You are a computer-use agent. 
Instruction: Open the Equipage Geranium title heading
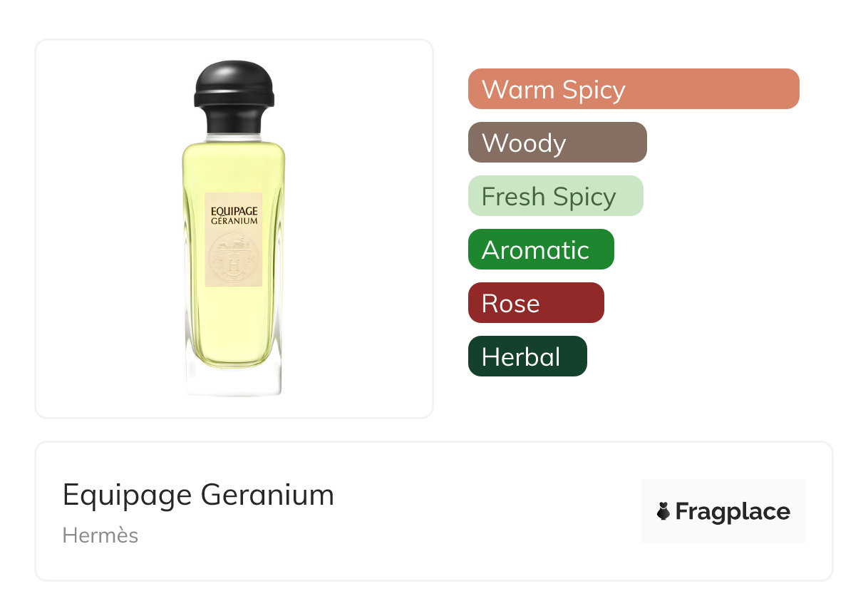click(198, 495)
